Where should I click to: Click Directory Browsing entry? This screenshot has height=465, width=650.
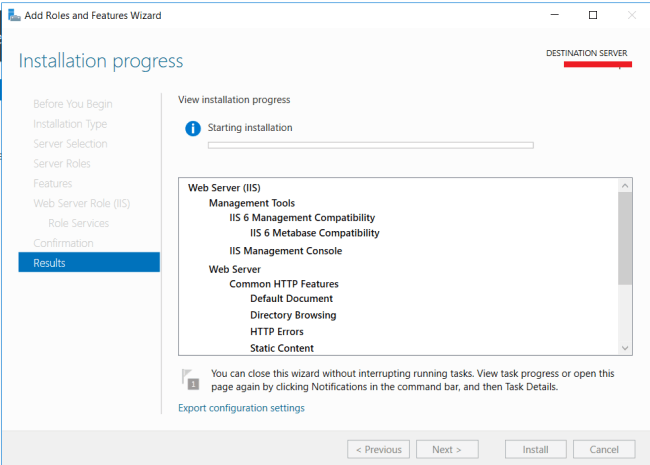pos(293,315)
